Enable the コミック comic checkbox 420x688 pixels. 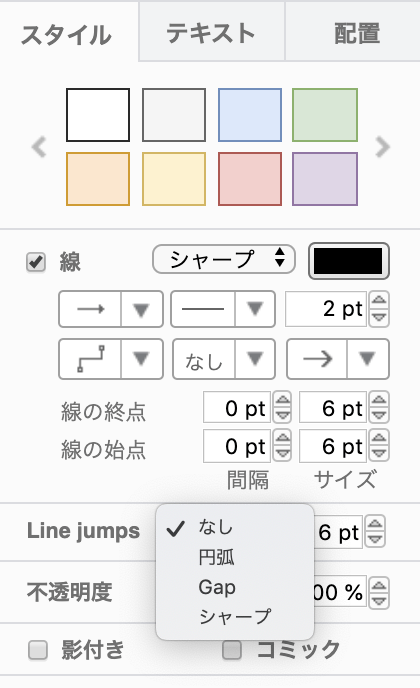coord(232,650)
